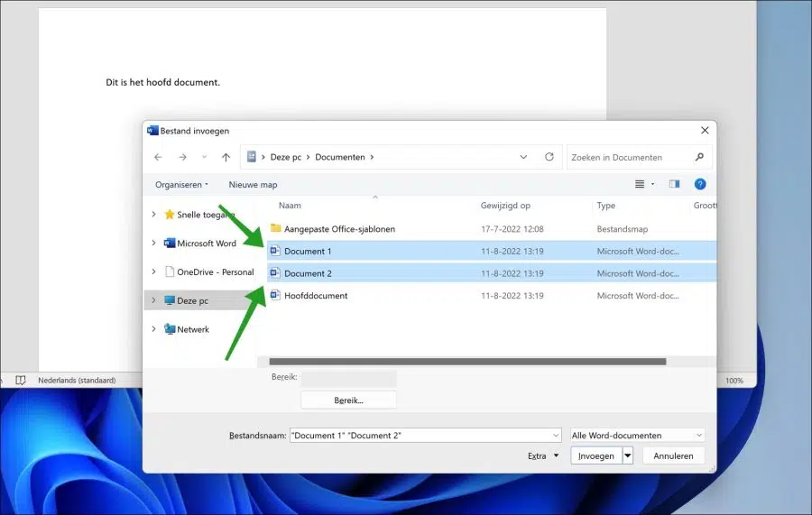
Task: Select Microsoft Word in navigation pane
Action: tap(200, 243)
